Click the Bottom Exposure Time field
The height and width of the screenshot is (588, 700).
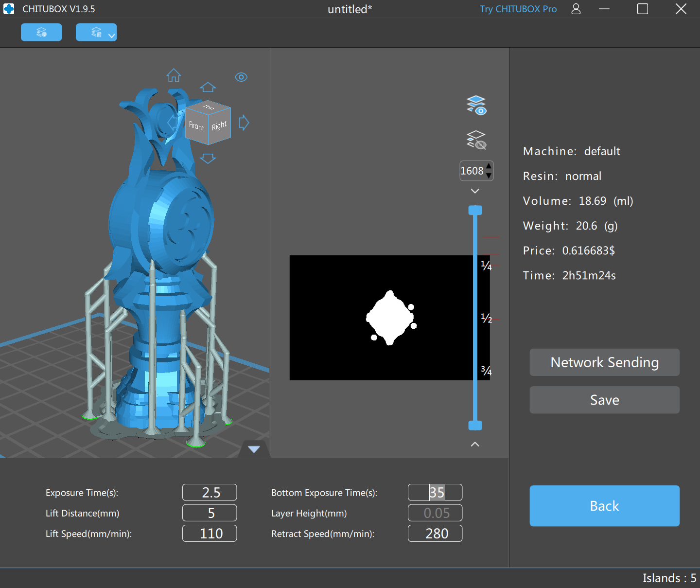click(435, 492)
